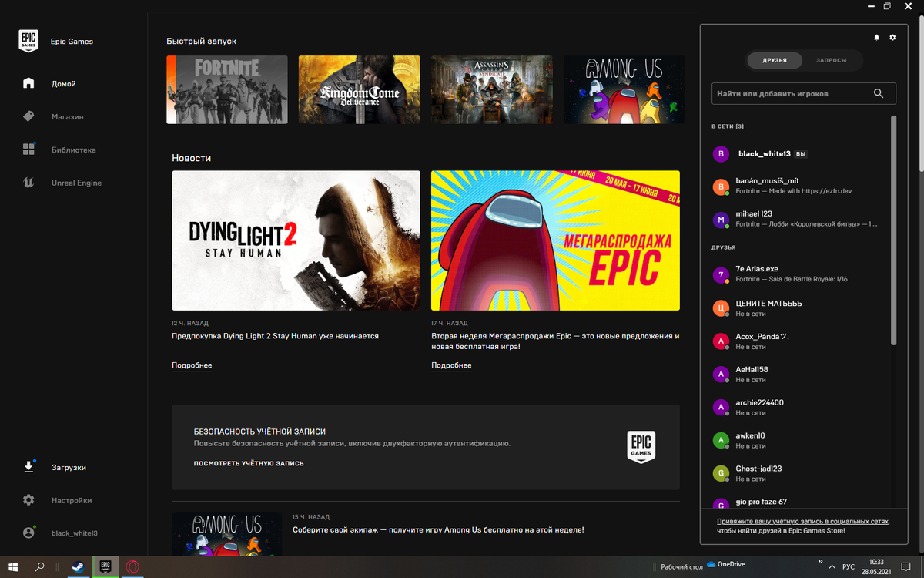Click avatar of AeHall58
The width and height of the screenshot is (924, 578).
pyautogui.click(x=721, y=374)
